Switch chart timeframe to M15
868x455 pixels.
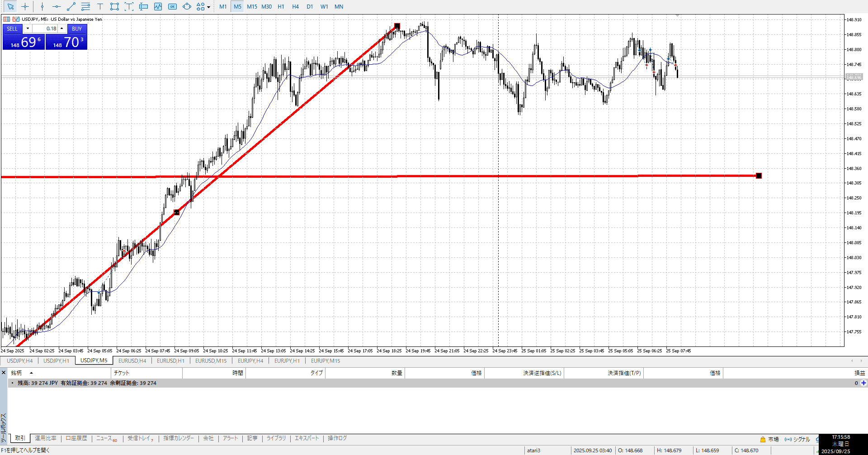(252, 6)
